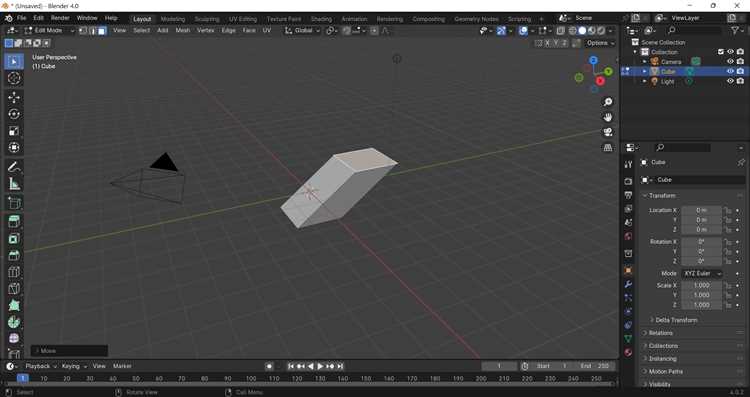The height and width of the screenshot is (397, 750).
Task: Select the Spin tool
Action: pyautogui.click(x=14, y=322)
